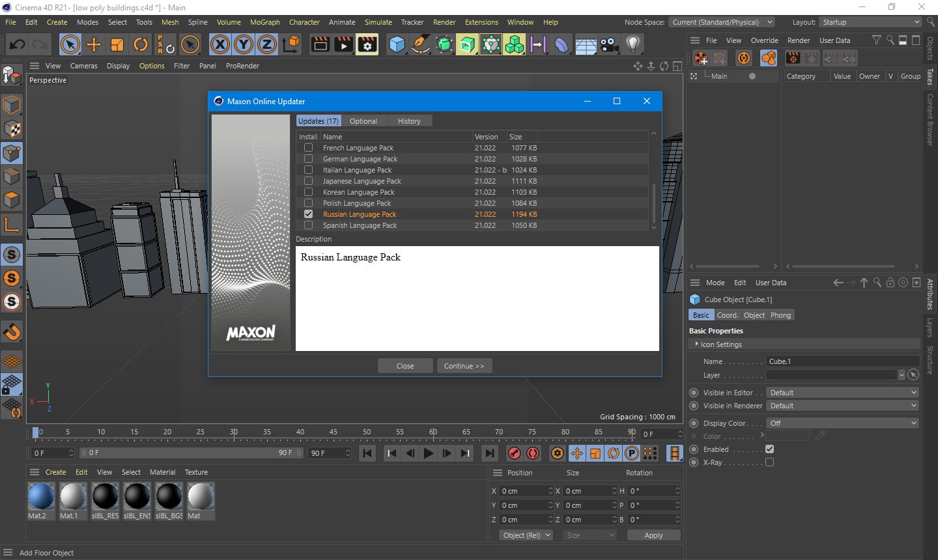This screenshot has height=560, width=938.
Task: Check the Korean Language Pack checkbox
Action: coord(308,192)
